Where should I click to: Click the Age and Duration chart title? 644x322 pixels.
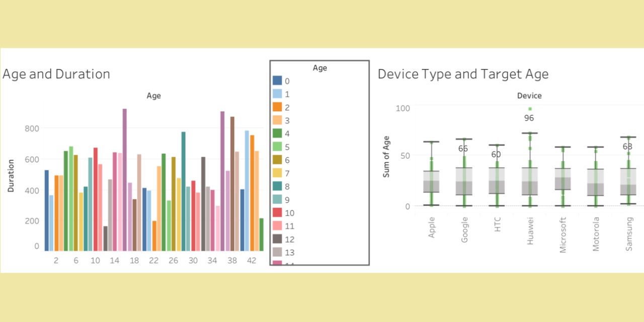[x=56, y=74]
